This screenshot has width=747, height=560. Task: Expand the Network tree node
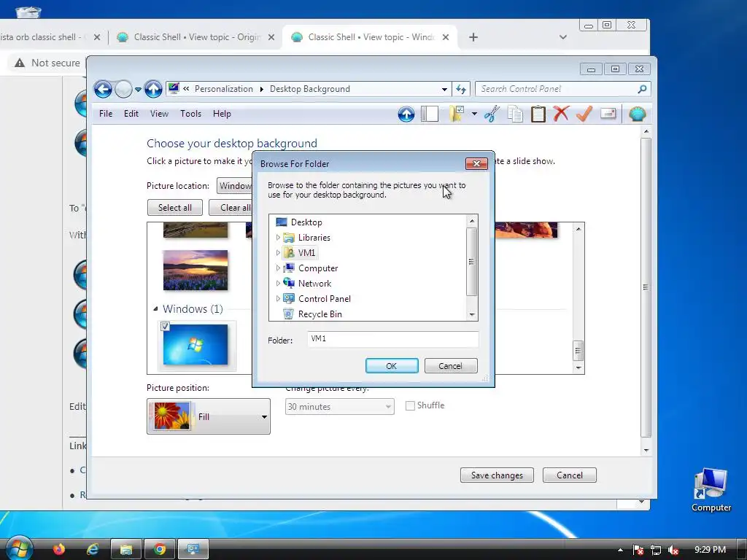[x=278, y=284]
